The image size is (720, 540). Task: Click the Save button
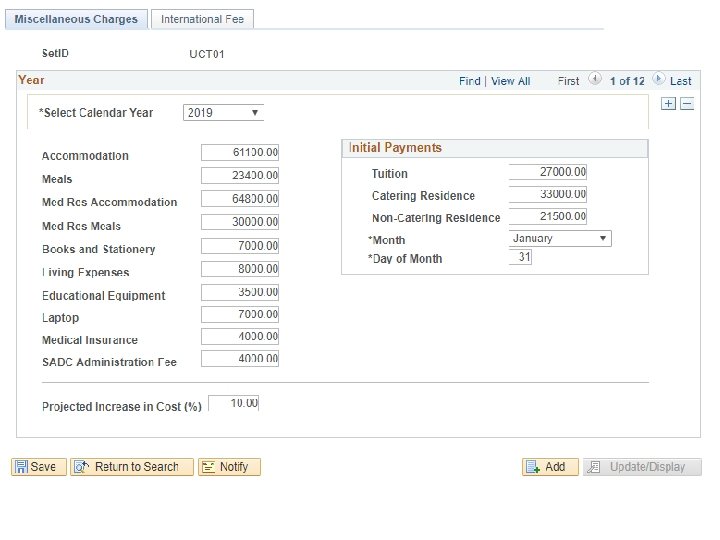[x=39, y=467]
